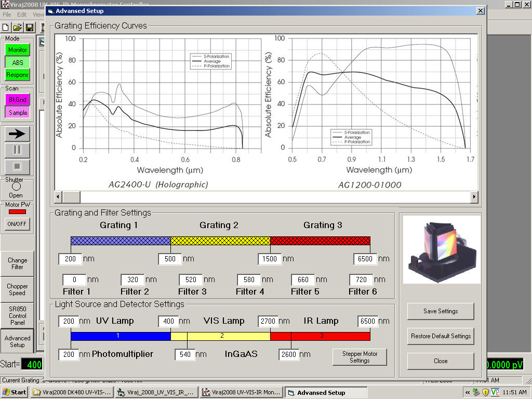Click the grating turret image
Image resolution: width=532 pixels, height=399 pixels.
442,250
